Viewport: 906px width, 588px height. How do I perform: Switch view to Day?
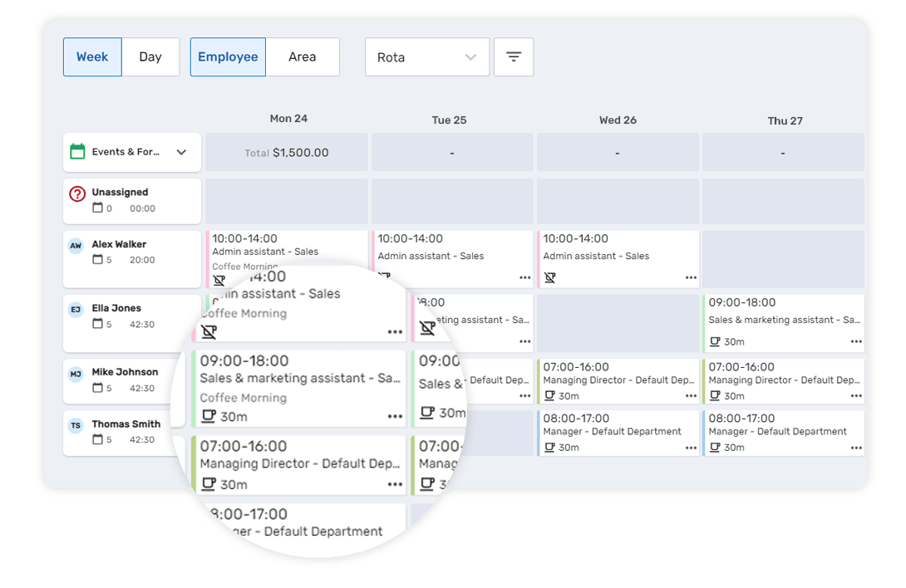click(150, 56)
